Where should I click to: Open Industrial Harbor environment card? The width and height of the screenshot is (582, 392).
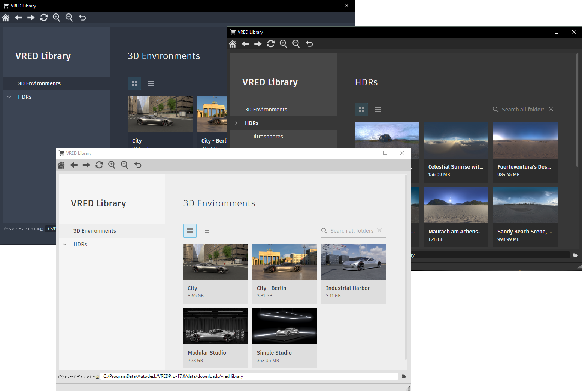pos(354,273)
